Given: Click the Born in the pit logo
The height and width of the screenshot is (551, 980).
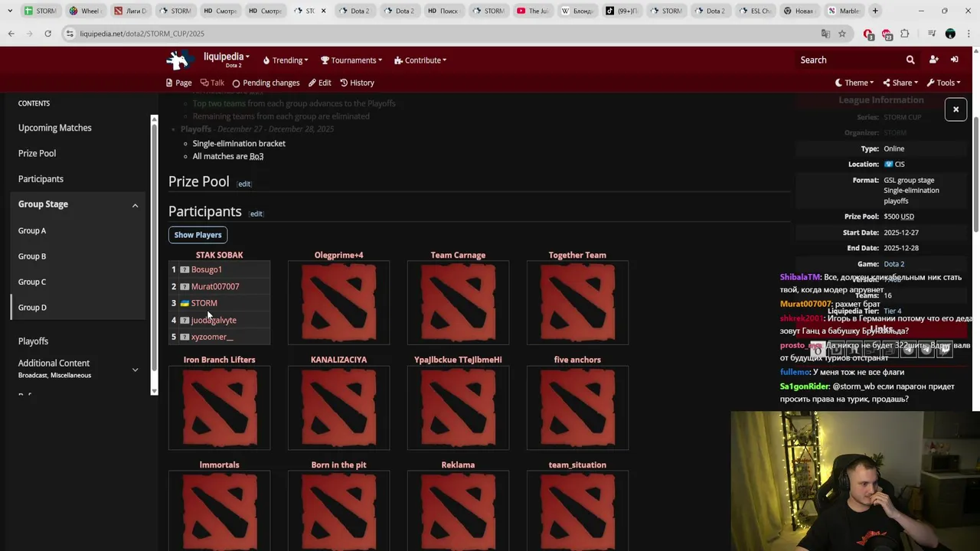Looking at the screenshot, I should click(x=338, y=511).
